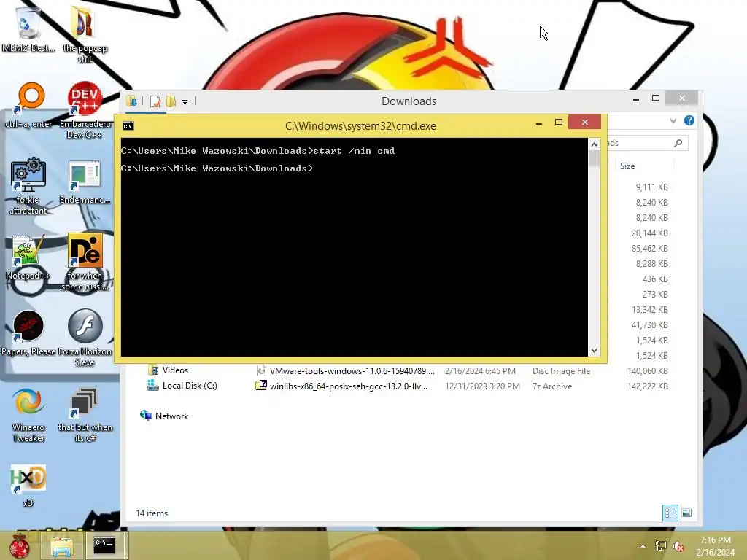Click the 13,342 KB size cell
This screenshot has height=560, width=747.
pos(650,310)
